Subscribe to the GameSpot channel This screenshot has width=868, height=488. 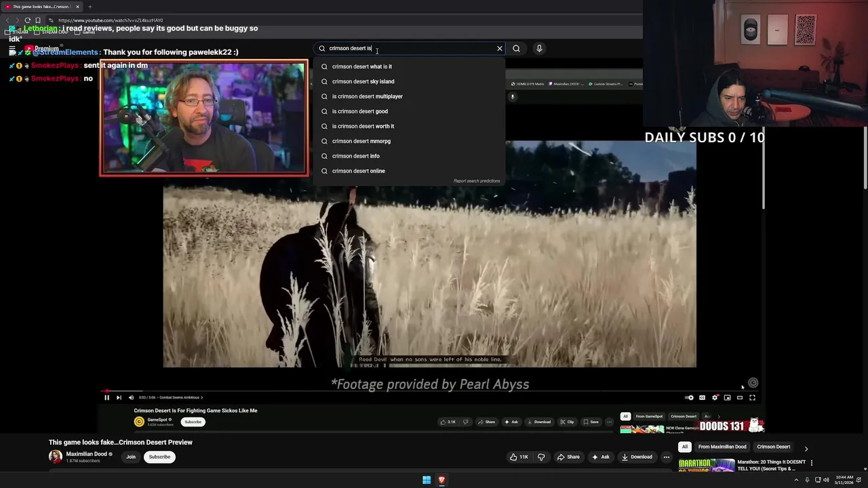(x=193, y=422)
